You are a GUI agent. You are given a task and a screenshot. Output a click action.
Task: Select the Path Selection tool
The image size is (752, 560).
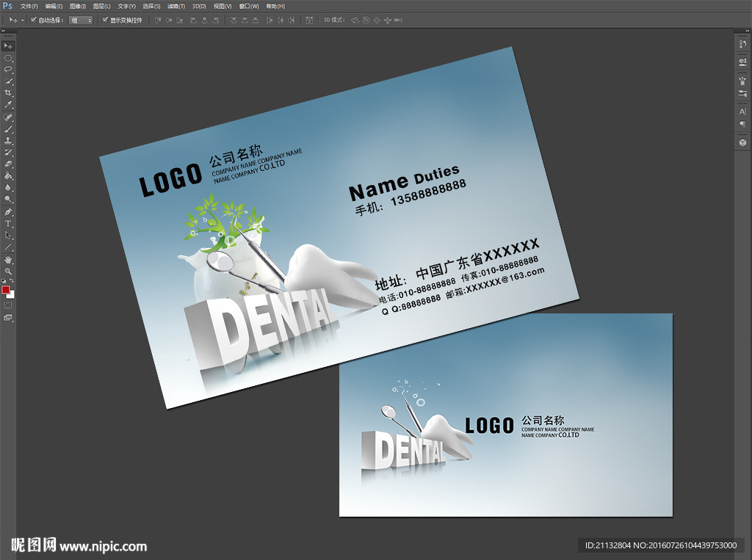click(8, 236)
